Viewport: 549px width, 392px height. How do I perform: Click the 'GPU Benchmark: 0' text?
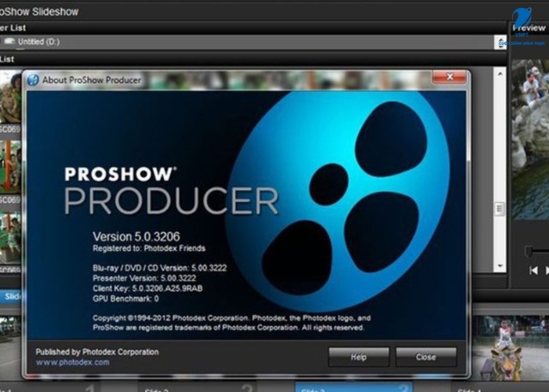coord(125,299)
